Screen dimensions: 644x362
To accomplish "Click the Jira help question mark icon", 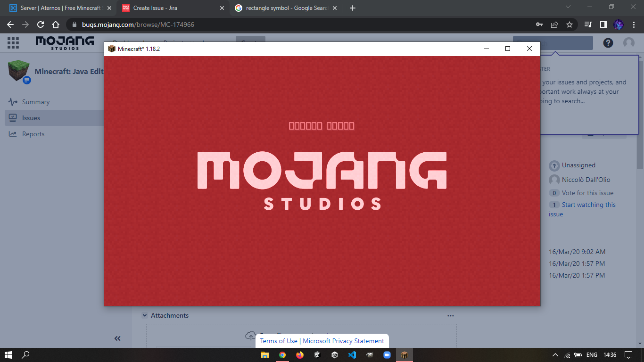I will point(608,43).
